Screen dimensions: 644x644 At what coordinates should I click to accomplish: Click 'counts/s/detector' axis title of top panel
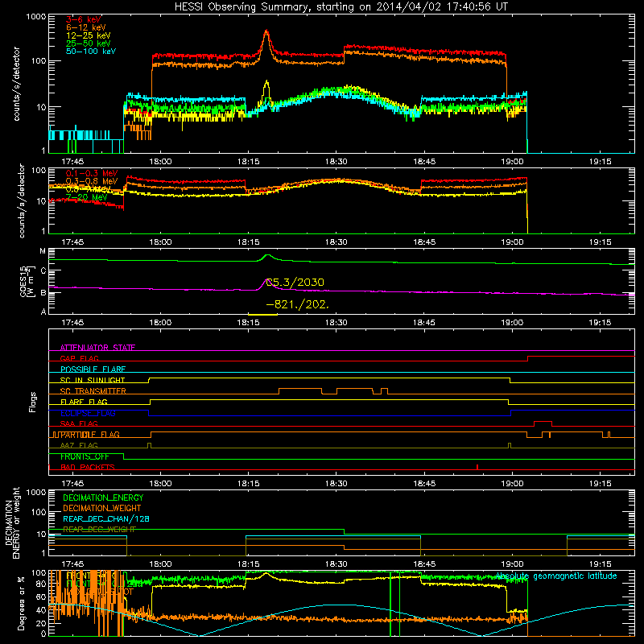16,84
